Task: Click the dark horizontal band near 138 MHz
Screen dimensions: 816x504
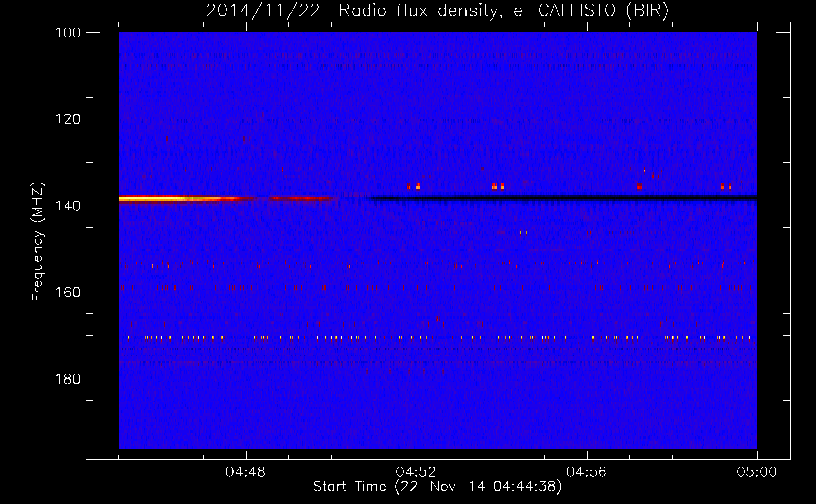Action: coord(564,198)
